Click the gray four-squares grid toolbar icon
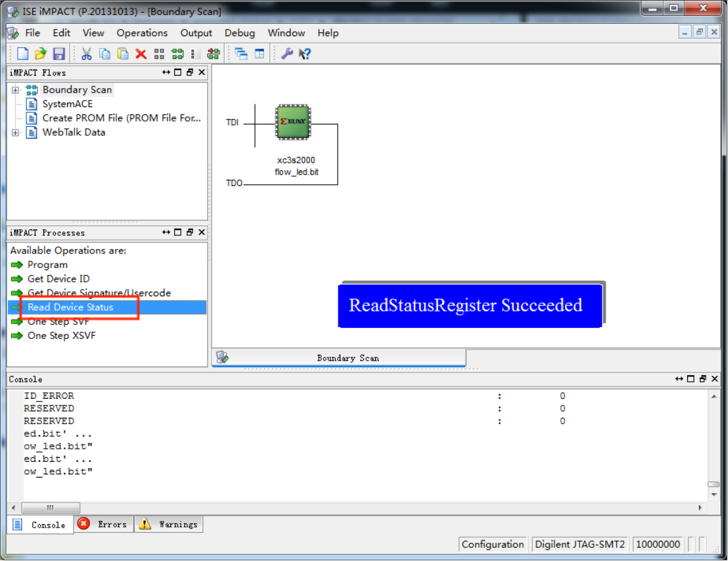 tap(159, 54)
